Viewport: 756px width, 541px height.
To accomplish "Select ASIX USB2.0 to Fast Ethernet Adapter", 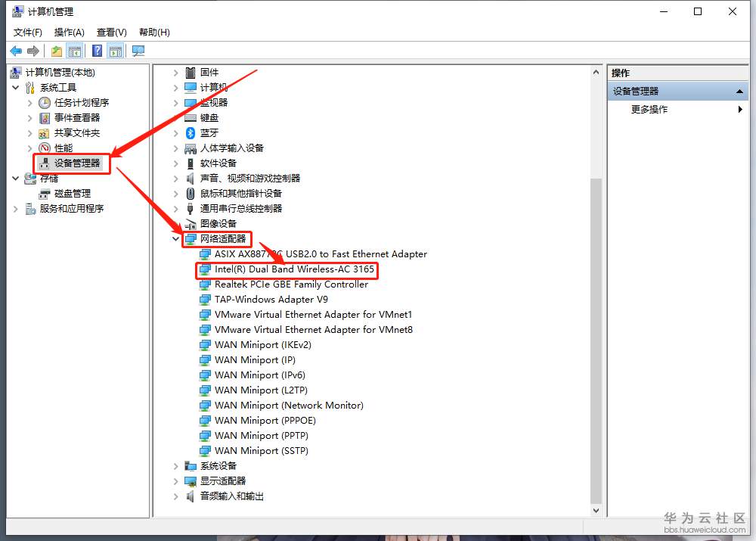I will (x=321, y=253).
